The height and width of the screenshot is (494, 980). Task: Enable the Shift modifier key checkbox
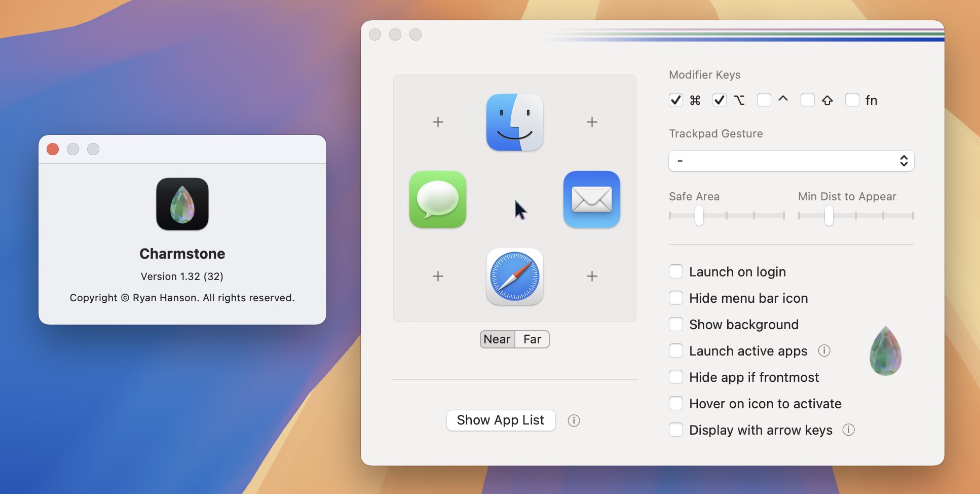[x=808, y=100]
